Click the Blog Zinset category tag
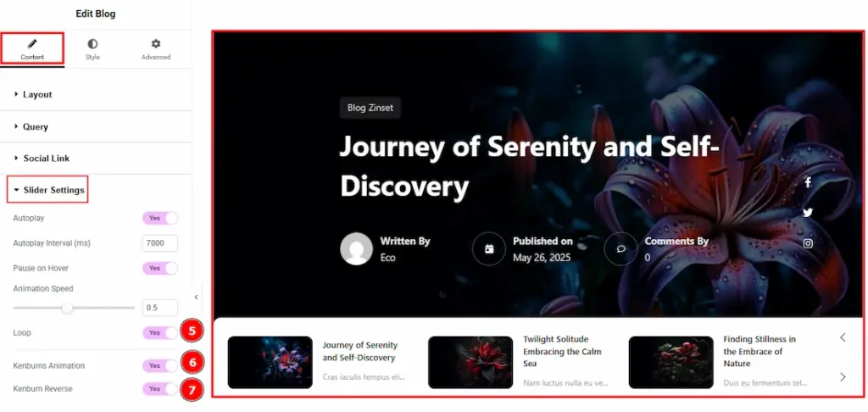The width and height of the screenshot is (868, 412). (370, 108)
